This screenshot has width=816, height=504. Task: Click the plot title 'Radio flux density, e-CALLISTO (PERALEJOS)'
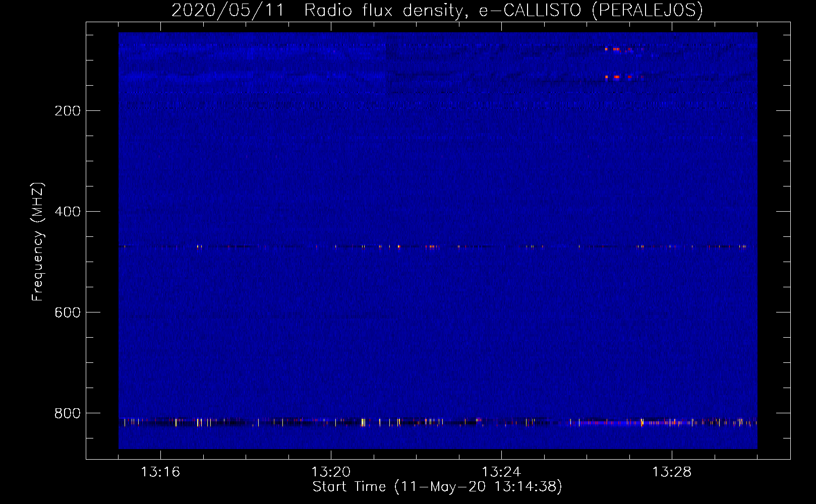coord(503,10)
